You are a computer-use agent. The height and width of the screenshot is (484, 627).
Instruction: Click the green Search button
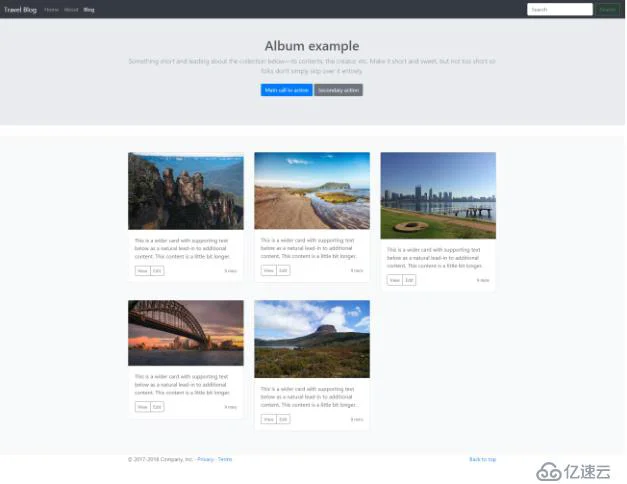pyautogui.click(x=608, y=9)
